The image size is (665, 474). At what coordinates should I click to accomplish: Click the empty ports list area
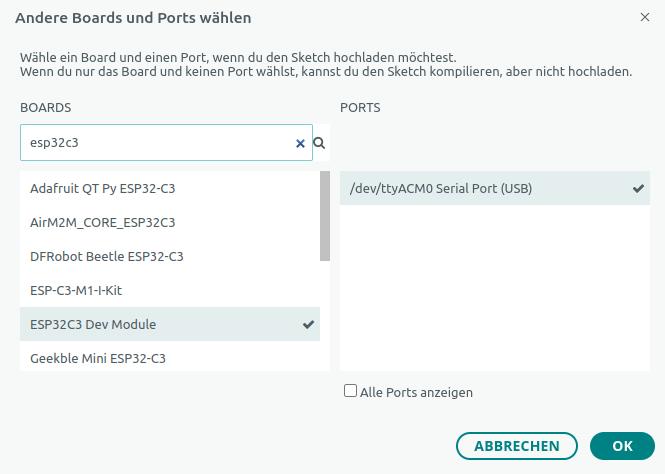pos(494,290)
